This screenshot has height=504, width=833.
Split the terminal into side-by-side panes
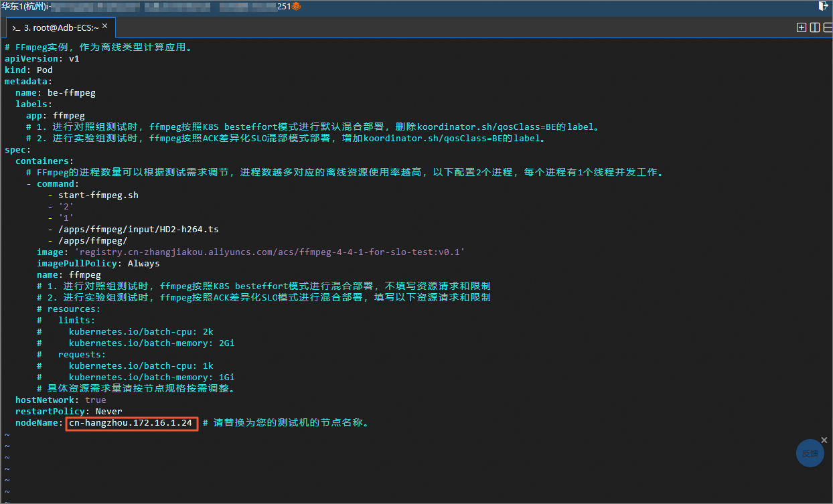coord(814,27)
